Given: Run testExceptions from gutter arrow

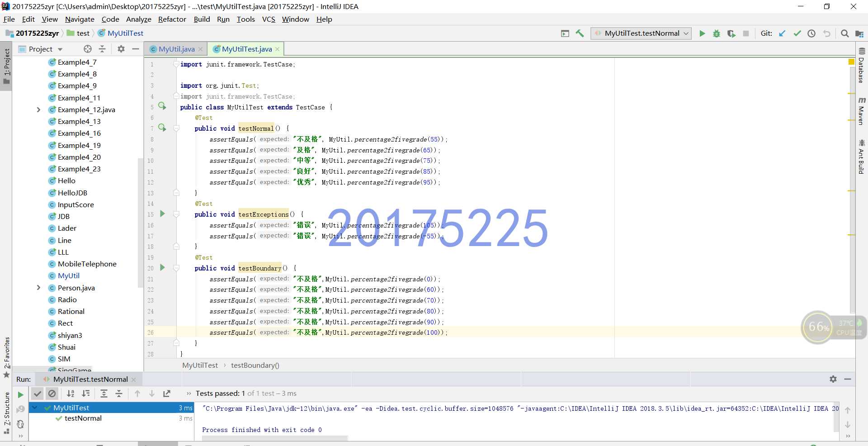Looking at the screenshot, I should click(162, 214).
